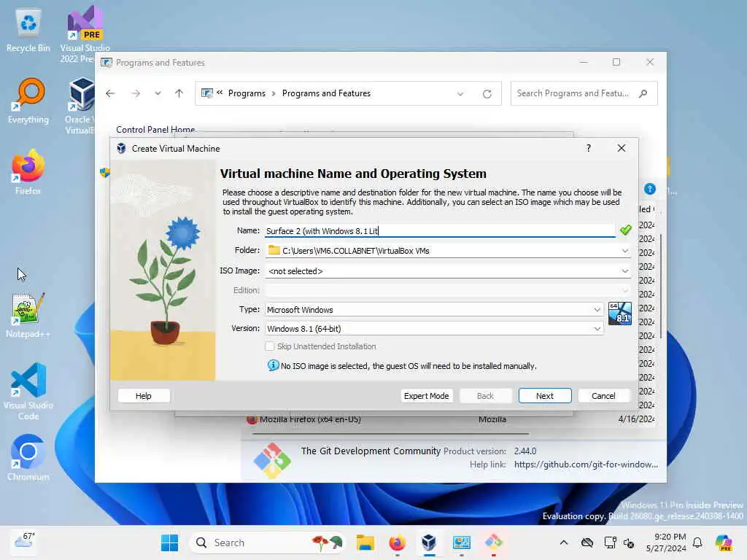Switch to Expert Mode
Image resolution: width=747 pixels, height=560 pixels.
[x=426, y=396]
